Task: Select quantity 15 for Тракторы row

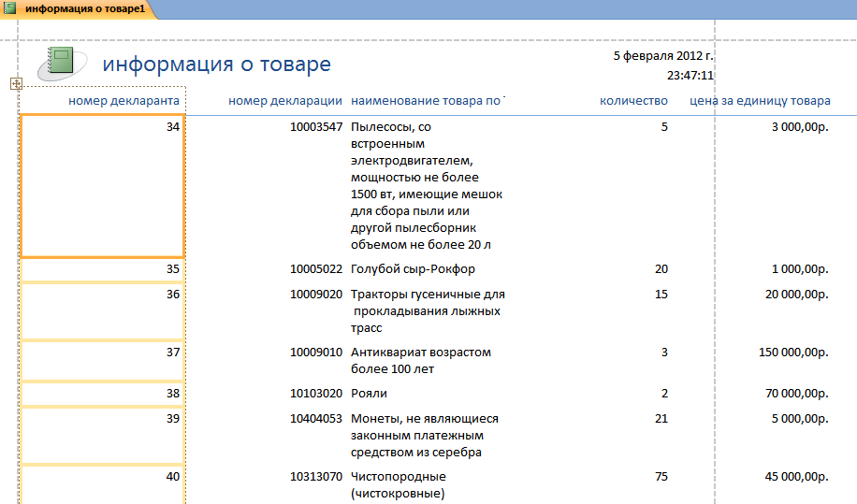Action: (x=661, y=294)
